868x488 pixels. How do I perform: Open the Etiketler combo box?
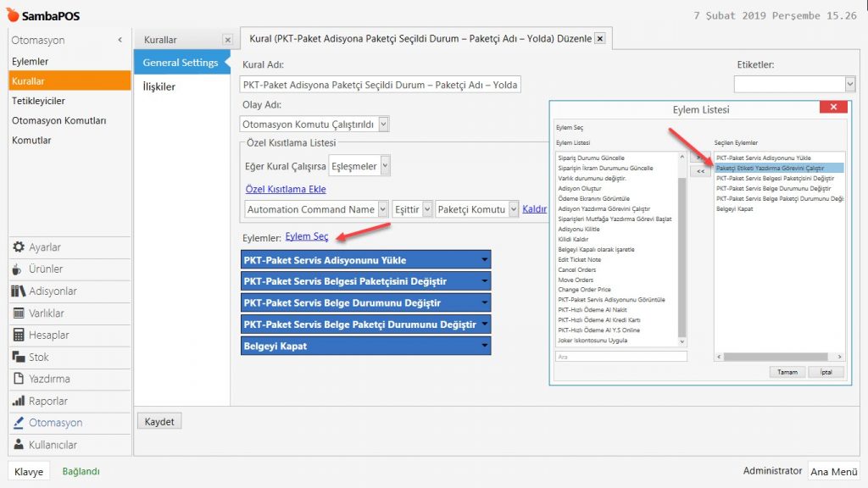(x=849, y=84)
